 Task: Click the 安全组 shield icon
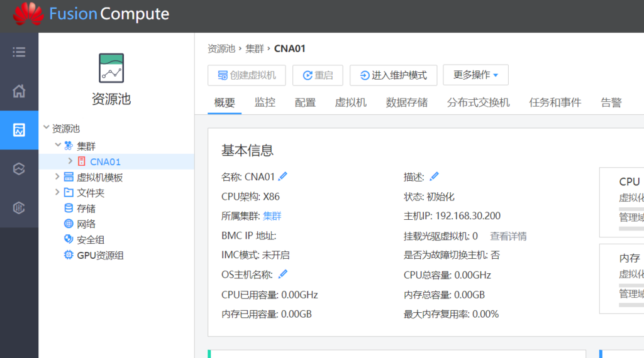(69, 239)
